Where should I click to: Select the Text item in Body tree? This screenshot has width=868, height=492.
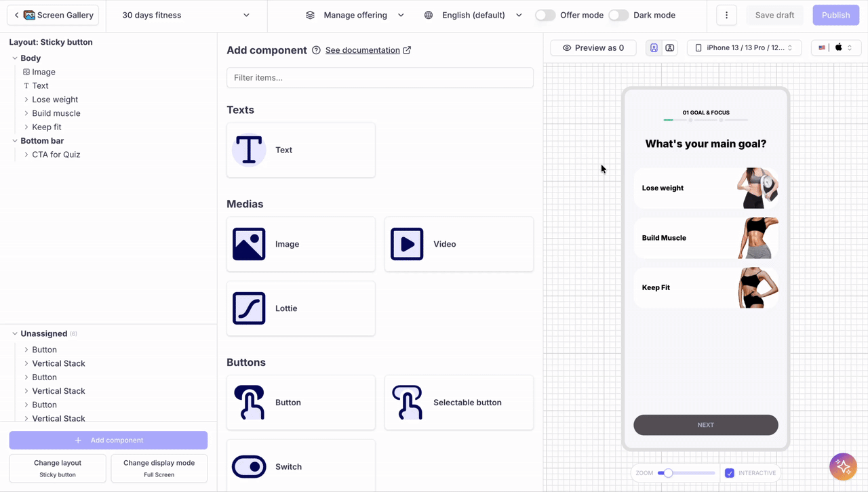40,86
